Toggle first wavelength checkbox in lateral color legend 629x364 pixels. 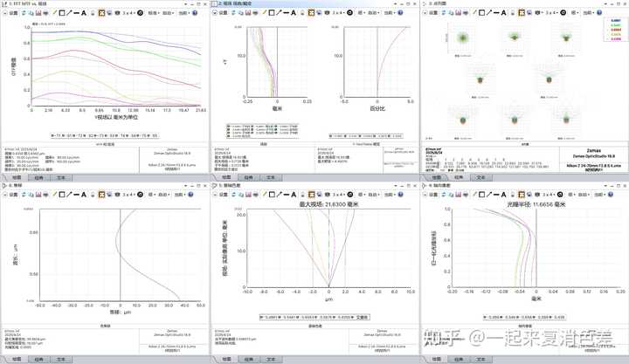pos(262,317)
